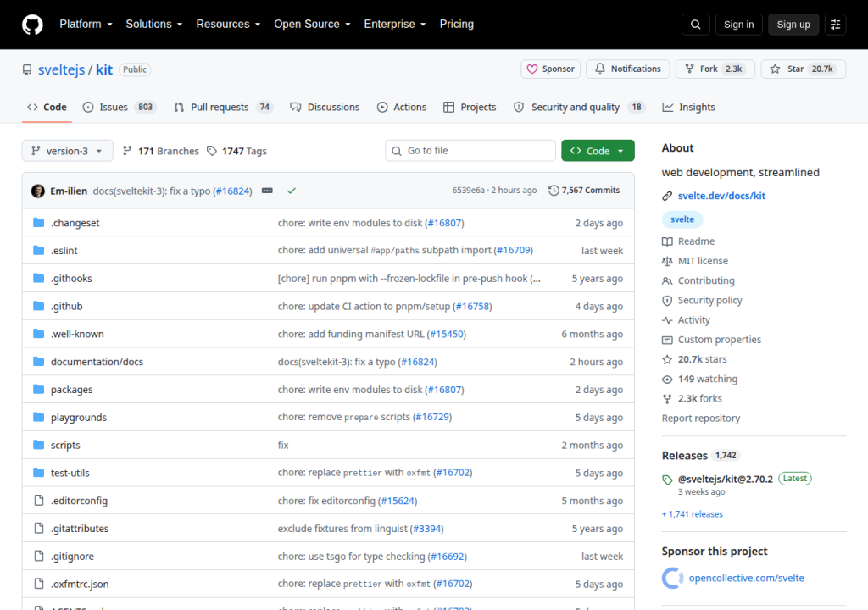
Task: Open the 149 watching link
Action: 708,380
